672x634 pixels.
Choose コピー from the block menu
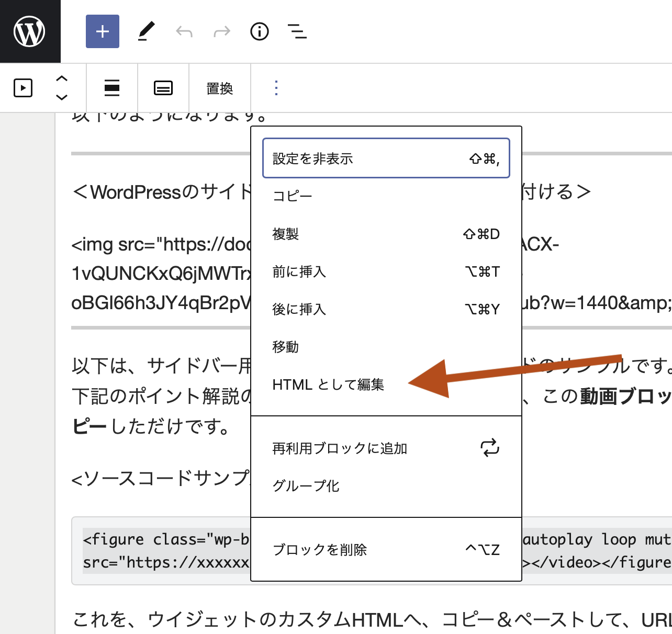pyautogui.click(x=293, y=196)
